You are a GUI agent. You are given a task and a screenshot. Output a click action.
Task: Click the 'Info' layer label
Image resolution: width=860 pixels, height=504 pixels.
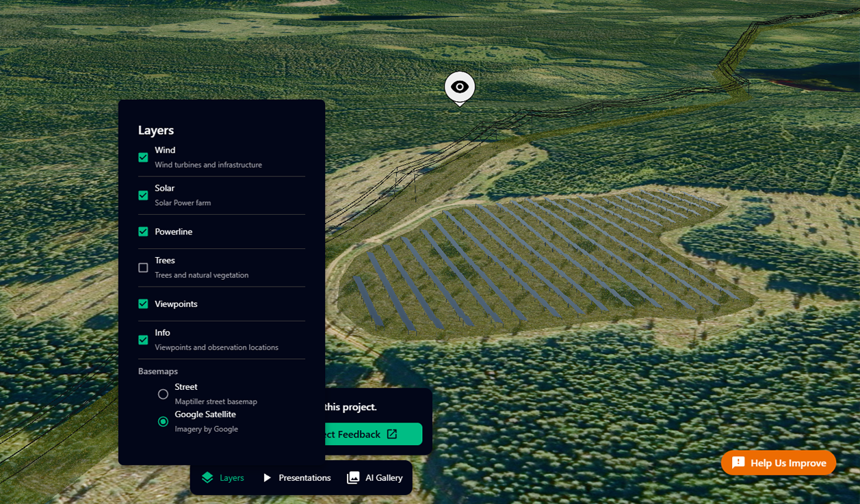point(162,332)
